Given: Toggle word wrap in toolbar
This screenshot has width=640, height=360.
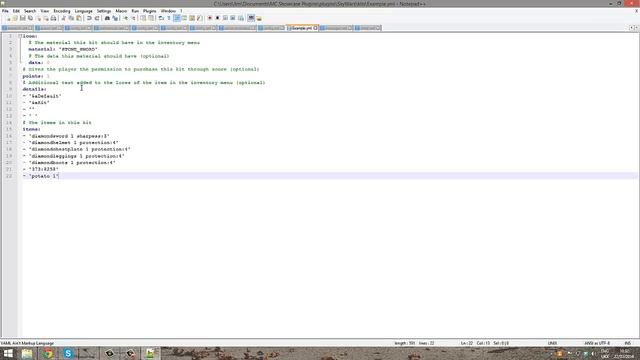Looking at the screenshot, I should [161, 18].
